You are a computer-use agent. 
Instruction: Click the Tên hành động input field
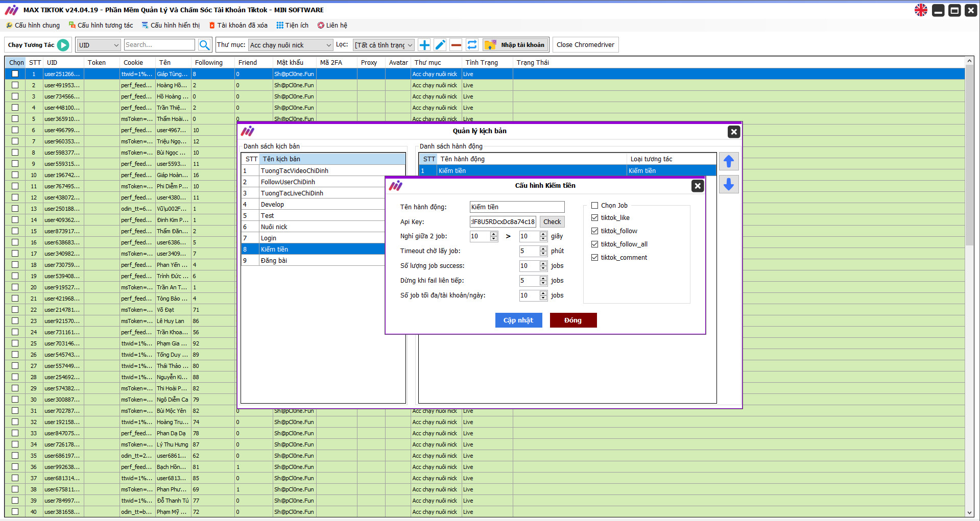[517, 207]
